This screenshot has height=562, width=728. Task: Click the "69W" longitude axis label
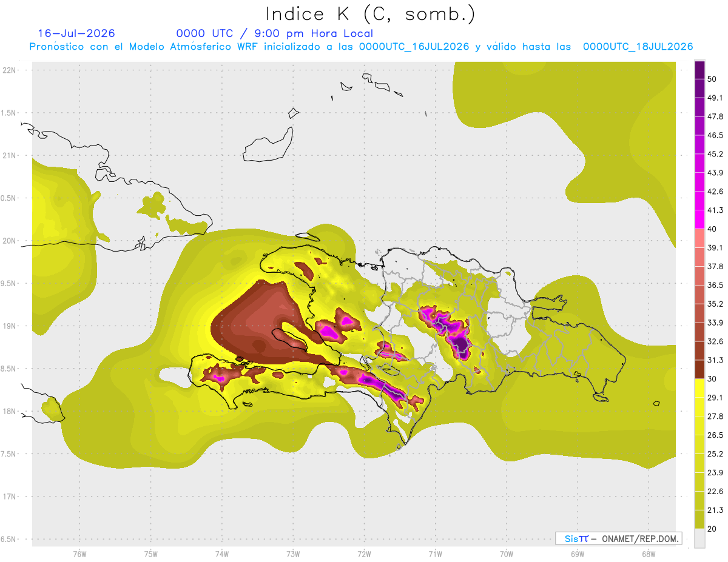577,554
